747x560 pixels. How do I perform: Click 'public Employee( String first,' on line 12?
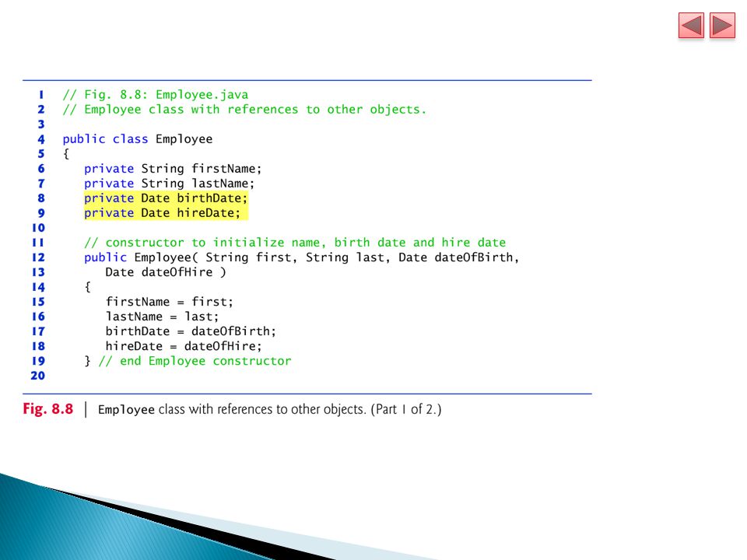(191, 257)
